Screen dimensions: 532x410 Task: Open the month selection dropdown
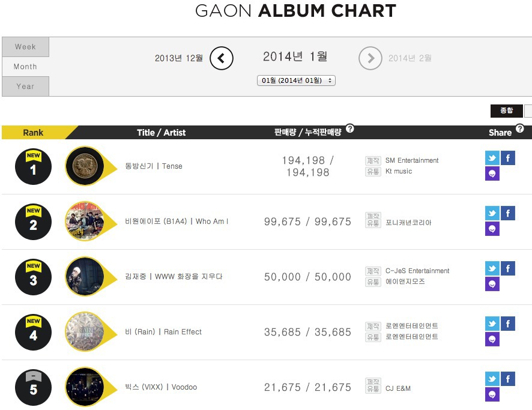point(296,80)
